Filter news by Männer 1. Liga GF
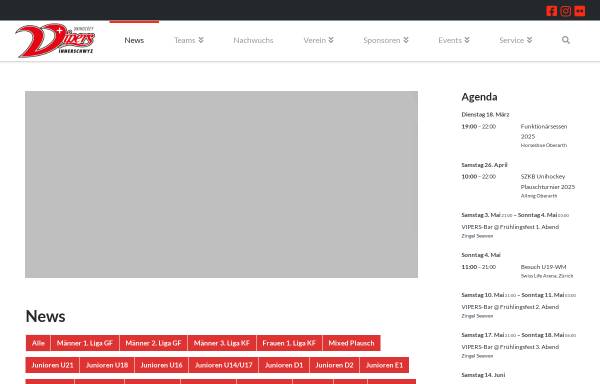The width and height of the screenshot is (600, 384). click(85, 343)
